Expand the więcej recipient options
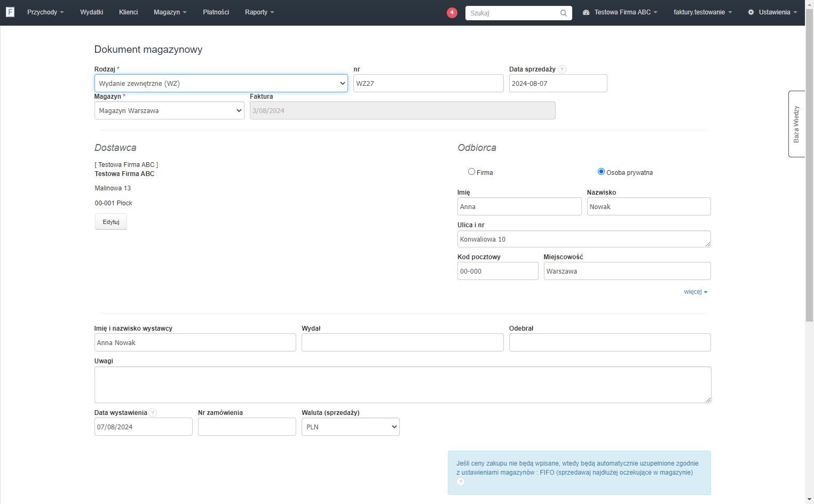The width and height of the screenshot is (814, 504). 696,292
